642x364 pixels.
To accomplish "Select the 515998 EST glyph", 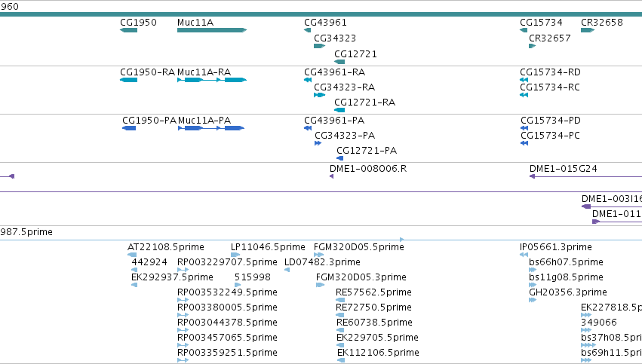I will [x=238, y=285].
